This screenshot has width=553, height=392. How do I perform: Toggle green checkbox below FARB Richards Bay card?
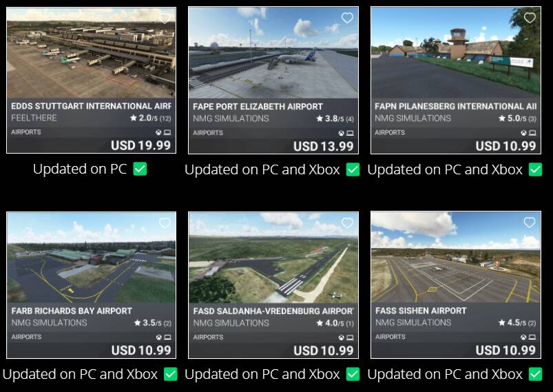click(171, 374)
